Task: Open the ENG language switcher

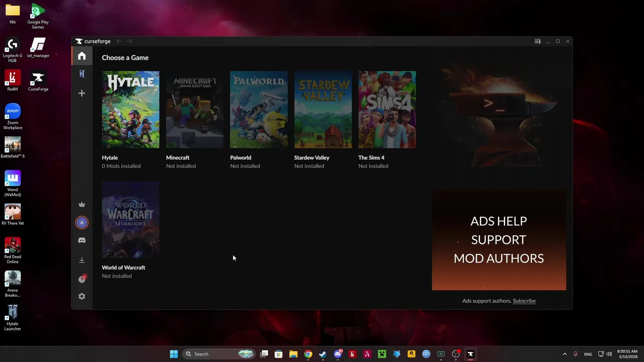Action: click(588, 354)
